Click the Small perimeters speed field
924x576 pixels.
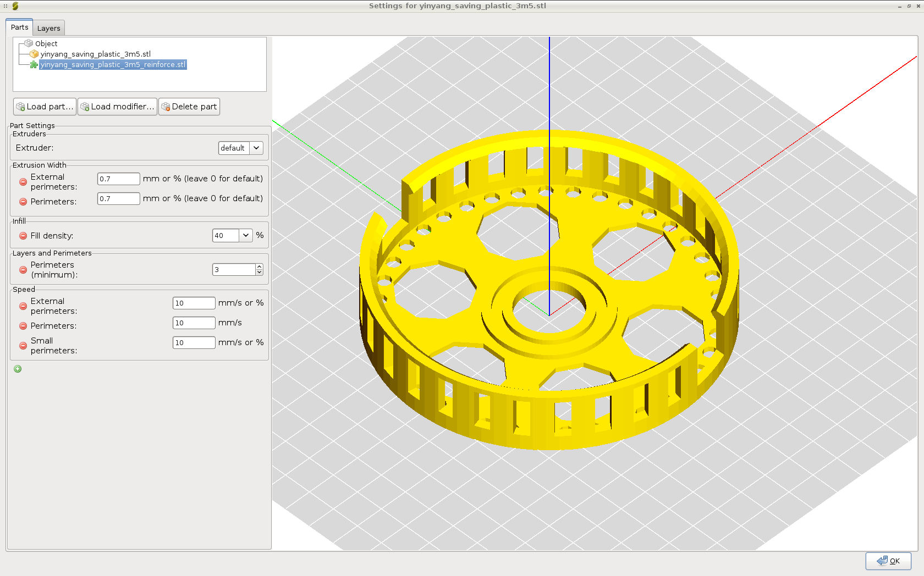194,342
